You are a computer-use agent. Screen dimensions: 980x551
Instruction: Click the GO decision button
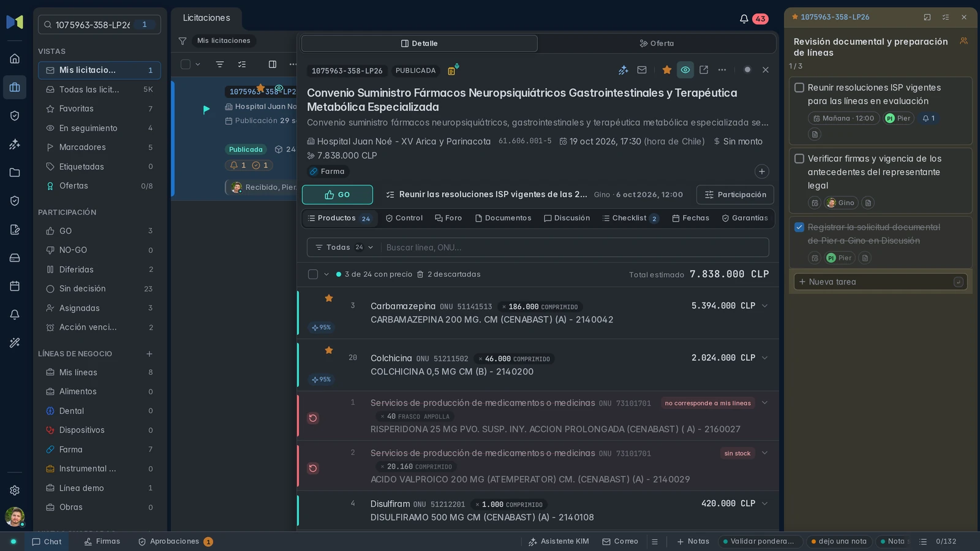337,195
